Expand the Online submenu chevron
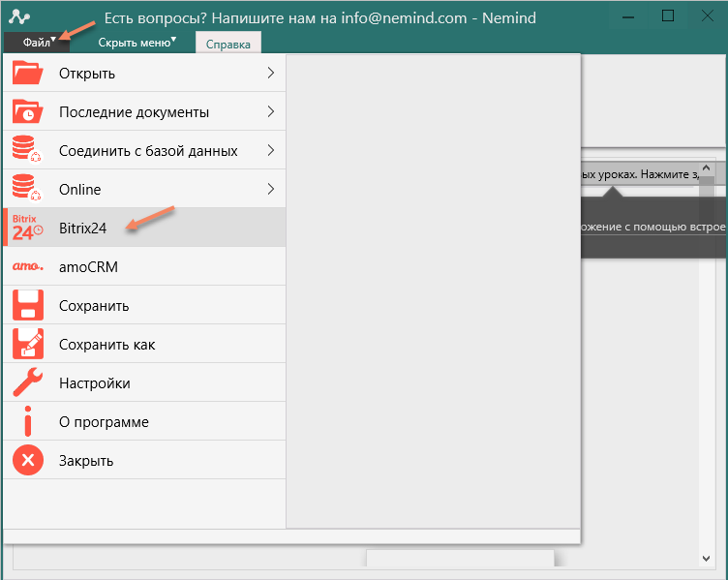 [x=271, y=189]
